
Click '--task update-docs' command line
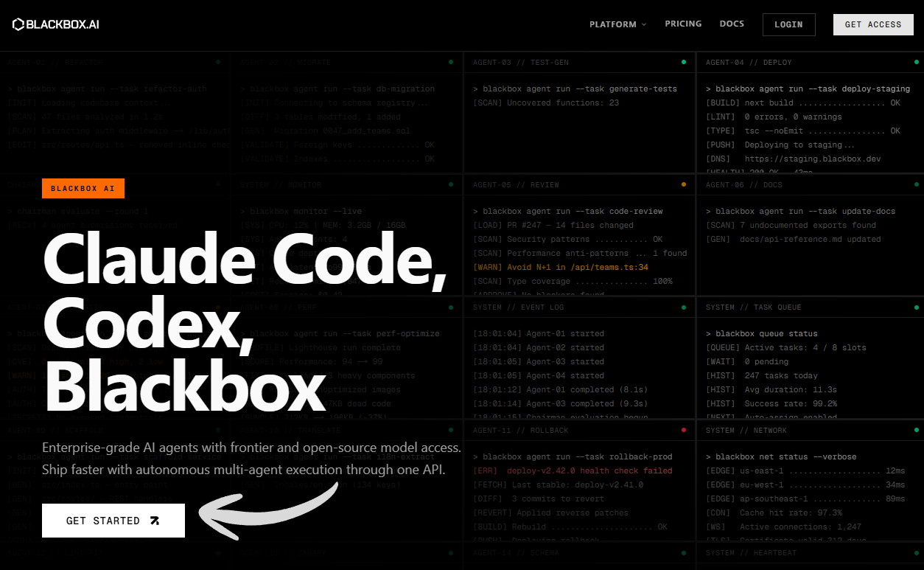click(800, 212)
